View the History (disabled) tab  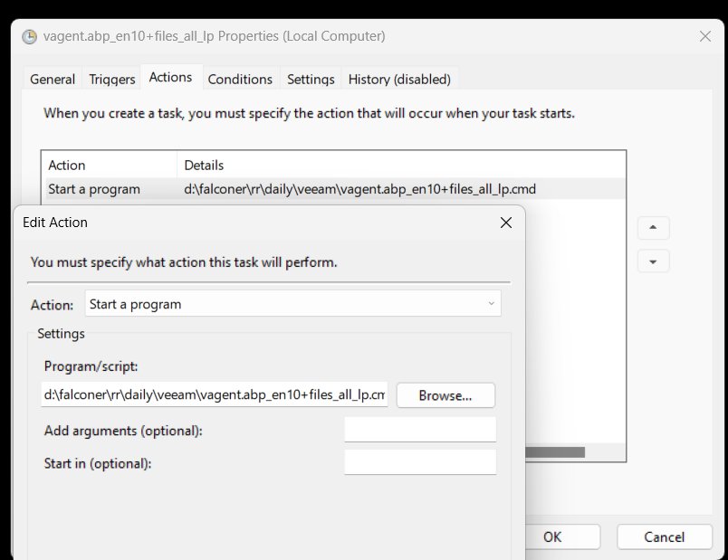(x=399, y=80)
